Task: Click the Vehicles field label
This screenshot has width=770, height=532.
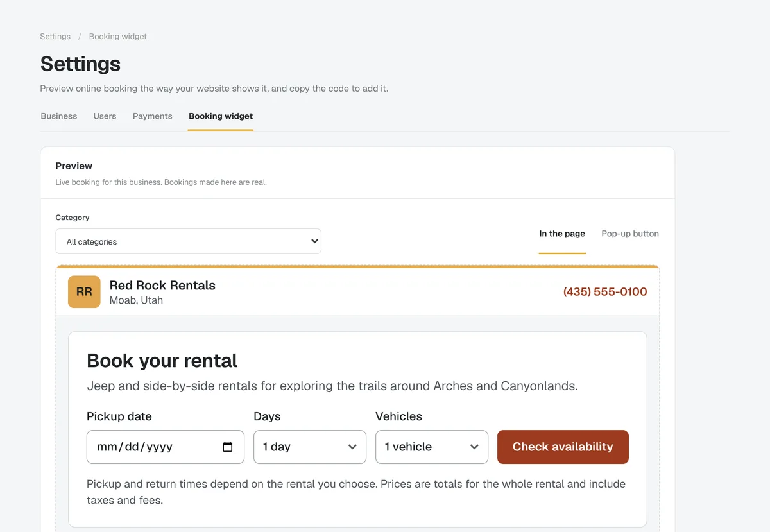Action: [398, 416]
